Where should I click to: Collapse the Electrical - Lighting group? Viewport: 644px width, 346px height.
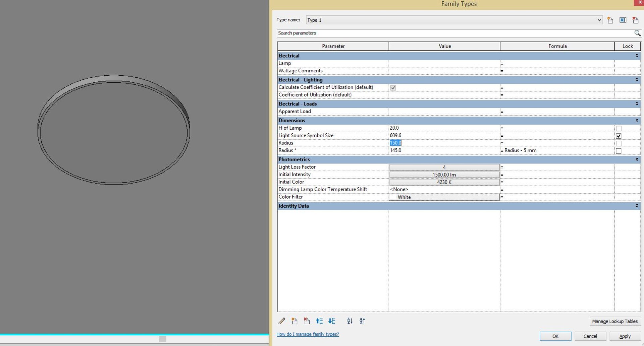tap(637, 80)
